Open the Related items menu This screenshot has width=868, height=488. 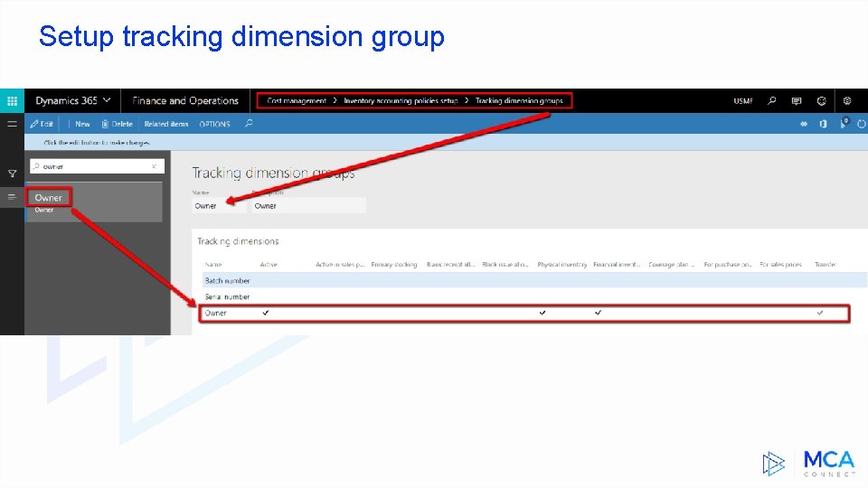(166, 124)
